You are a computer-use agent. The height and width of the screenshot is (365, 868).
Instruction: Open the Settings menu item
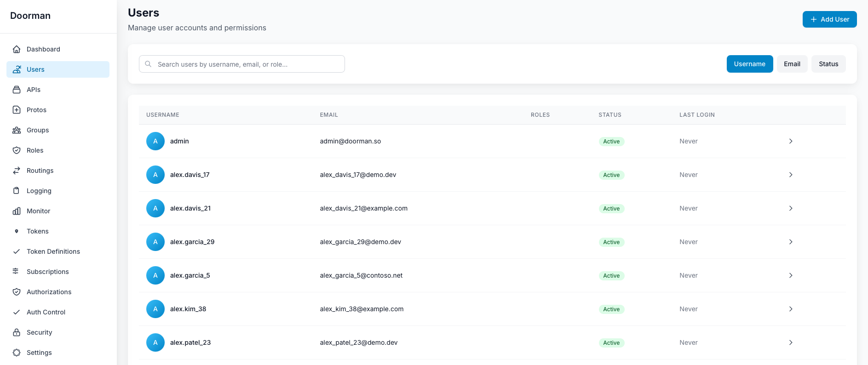click(58, 353)
